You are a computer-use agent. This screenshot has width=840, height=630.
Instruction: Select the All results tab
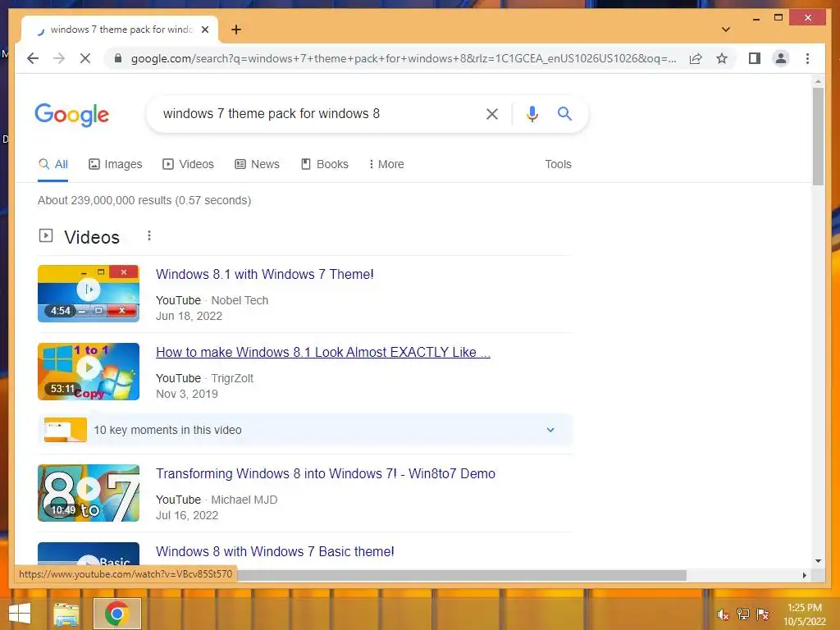pos(53,164)
